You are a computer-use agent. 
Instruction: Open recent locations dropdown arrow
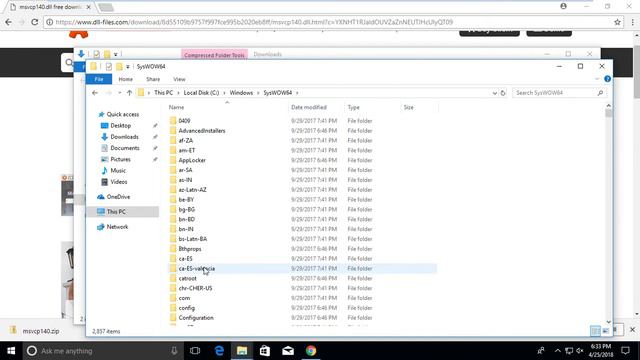(x=120, y=93)
